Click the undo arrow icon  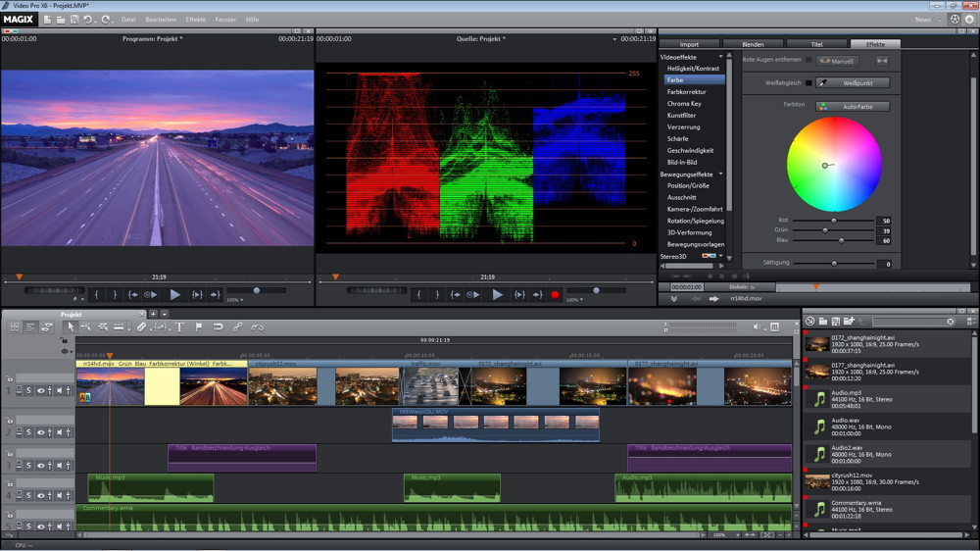pyautogui.click(x=88, y=20)
